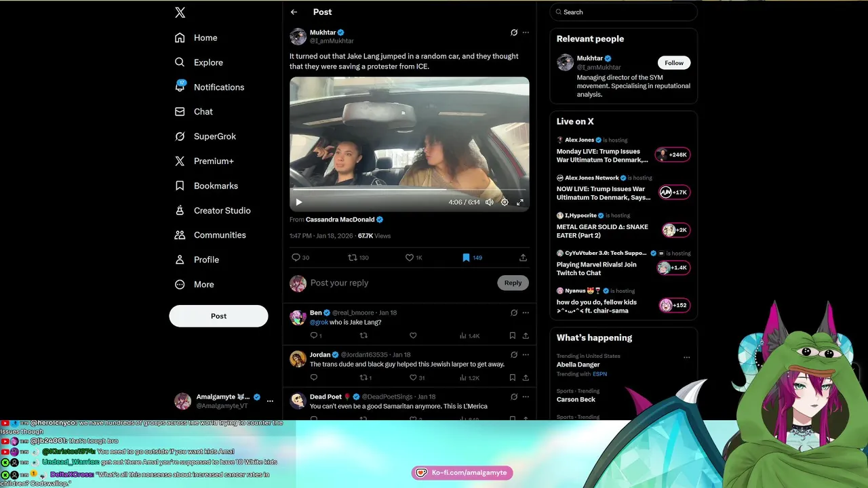Image resolution: width=868 pixels, height=488 pixels.
Task: Seek on the video progress bar
Action: (x=410, y=190)
